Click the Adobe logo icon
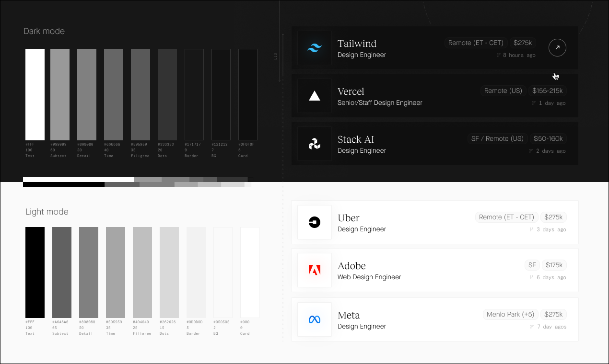The height and width of the screenshot is (364, 609). pos(315,270)
